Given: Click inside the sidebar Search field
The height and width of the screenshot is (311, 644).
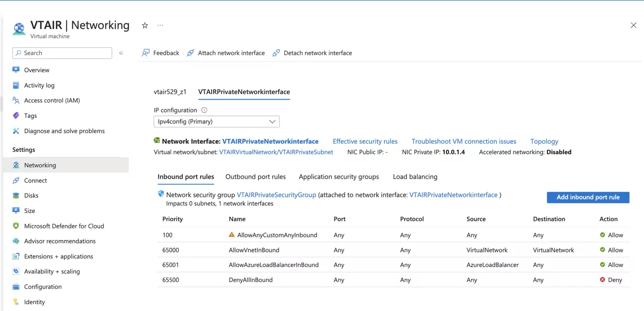Looking at the screenshot, I should click(x=62, y=53).
